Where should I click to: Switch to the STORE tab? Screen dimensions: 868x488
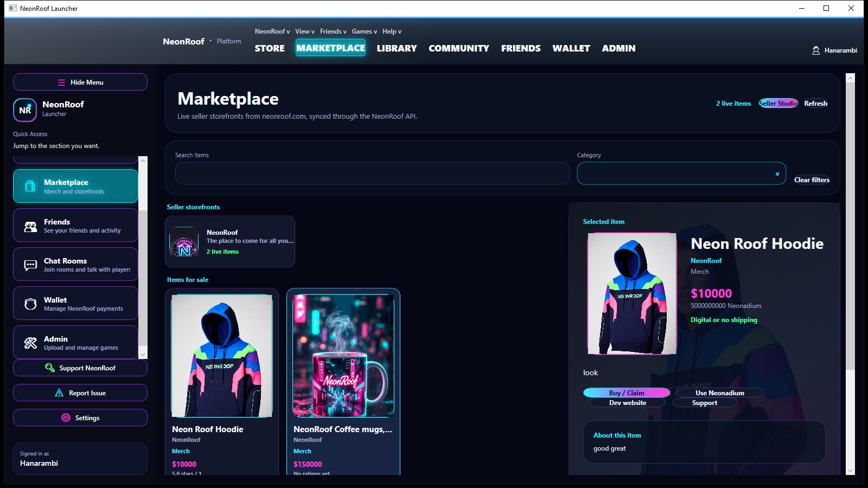tap(270, 48)
